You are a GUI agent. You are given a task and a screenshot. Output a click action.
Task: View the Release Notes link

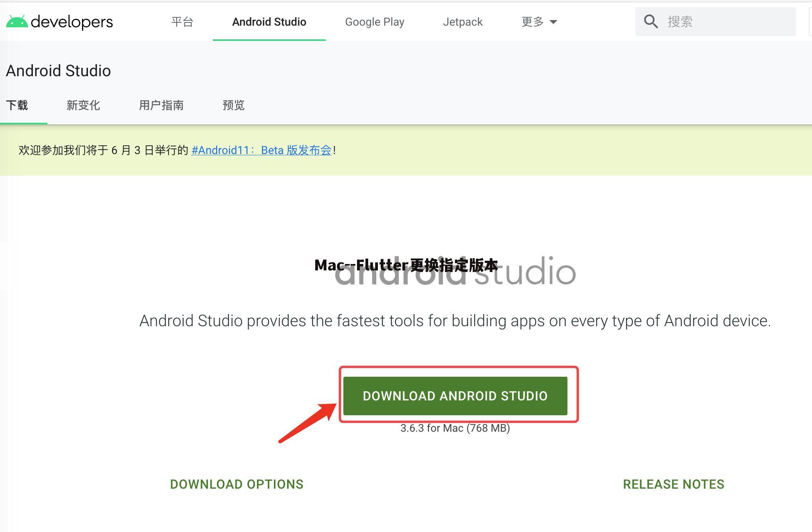point(673,484)
